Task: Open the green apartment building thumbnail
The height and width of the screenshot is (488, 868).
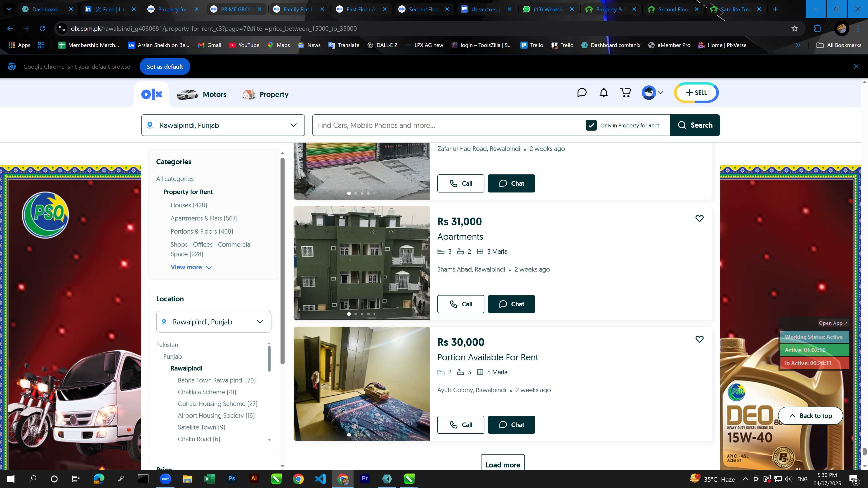Action: pos(362,263)
